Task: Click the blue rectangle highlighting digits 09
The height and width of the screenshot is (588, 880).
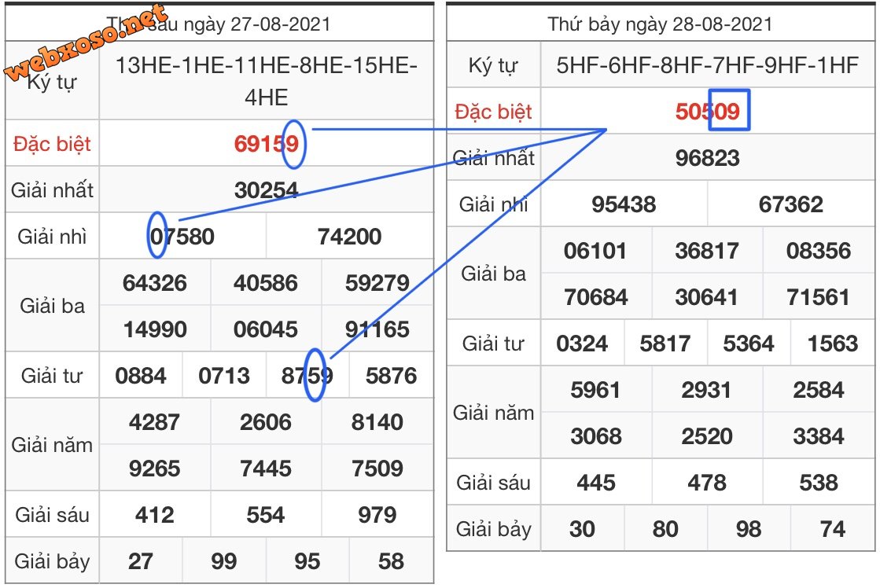Action: tap(729, 111)
